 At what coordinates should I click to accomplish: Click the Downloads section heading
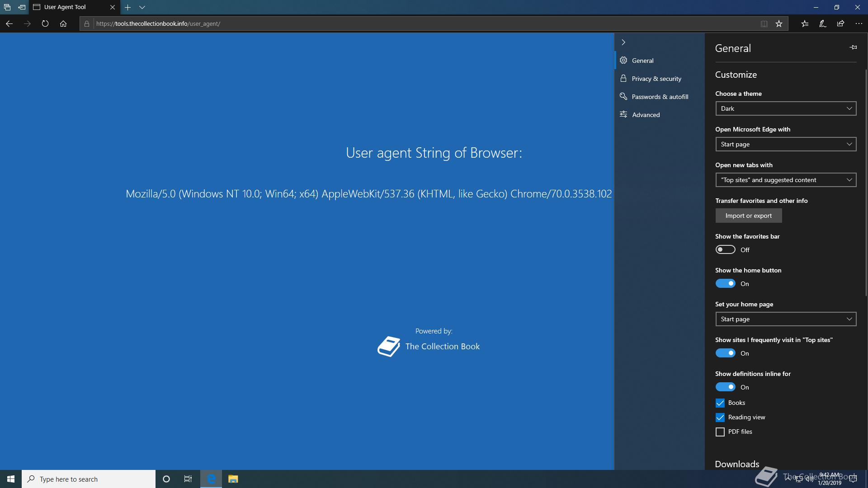(737, 464)
